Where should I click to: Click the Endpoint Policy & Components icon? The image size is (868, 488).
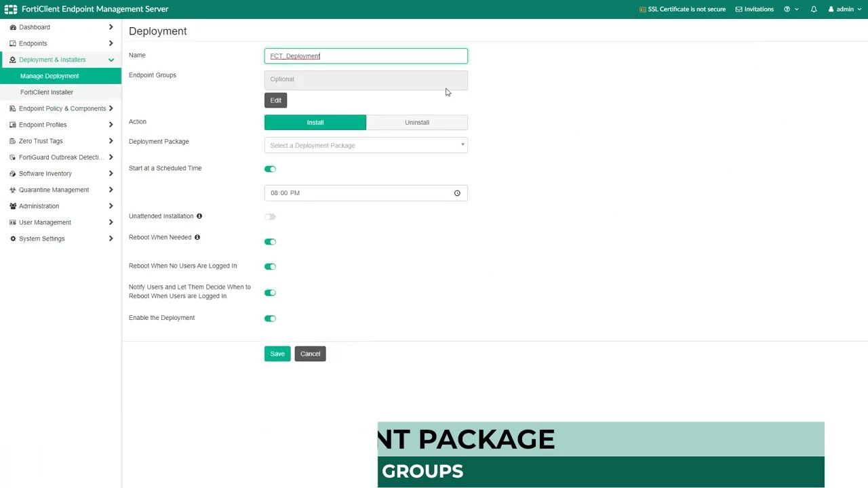(x=13, y=108)
